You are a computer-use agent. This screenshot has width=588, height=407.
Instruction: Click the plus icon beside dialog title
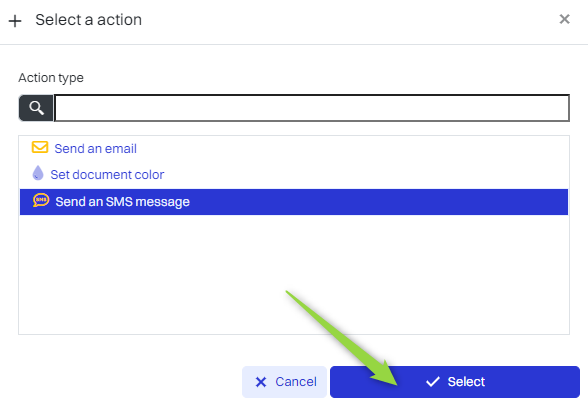click(x=15, y=21)
